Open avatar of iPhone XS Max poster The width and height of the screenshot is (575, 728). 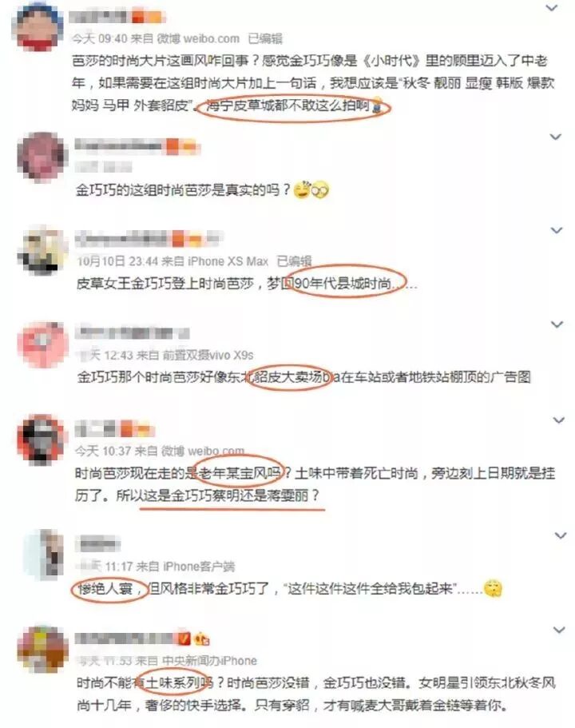pos(42,250)
